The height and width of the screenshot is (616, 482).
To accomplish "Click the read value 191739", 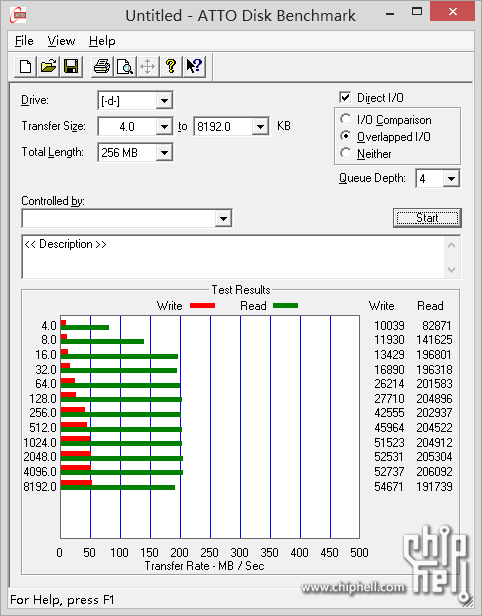I will (x=434, y=487).
